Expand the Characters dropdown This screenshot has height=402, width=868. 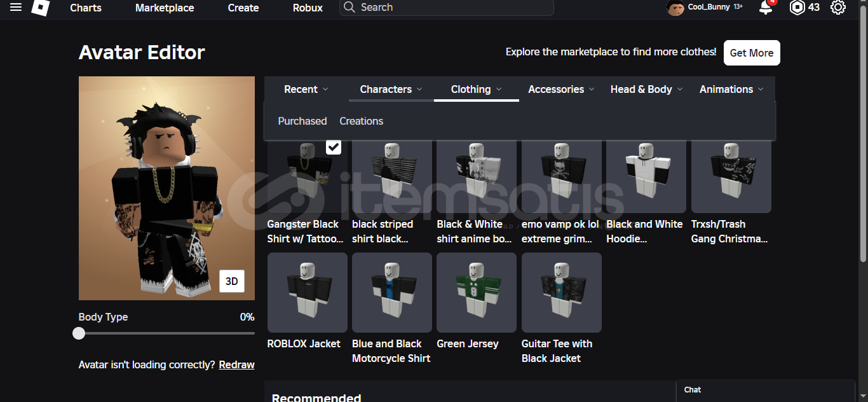(391, 89)
